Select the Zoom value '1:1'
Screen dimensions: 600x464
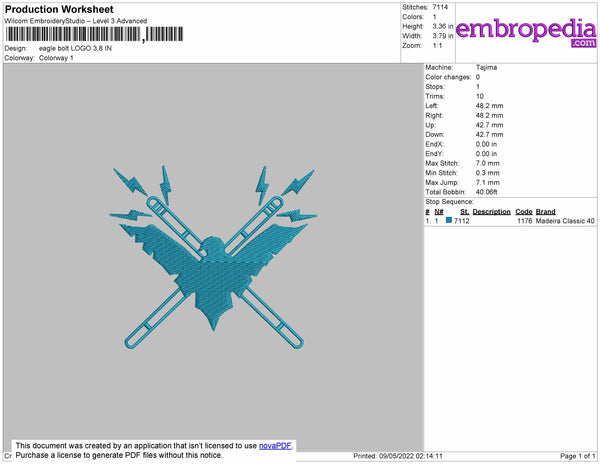(437, 46)
